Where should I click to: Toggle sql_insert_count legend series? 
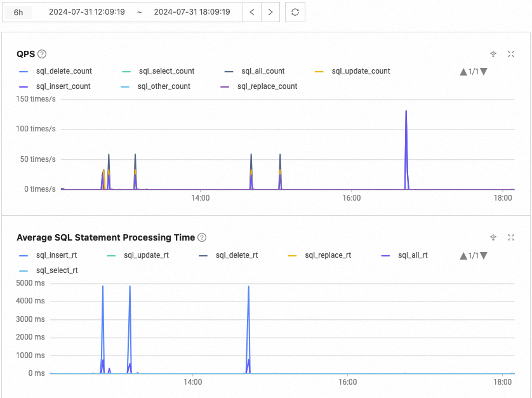(55, 86)
